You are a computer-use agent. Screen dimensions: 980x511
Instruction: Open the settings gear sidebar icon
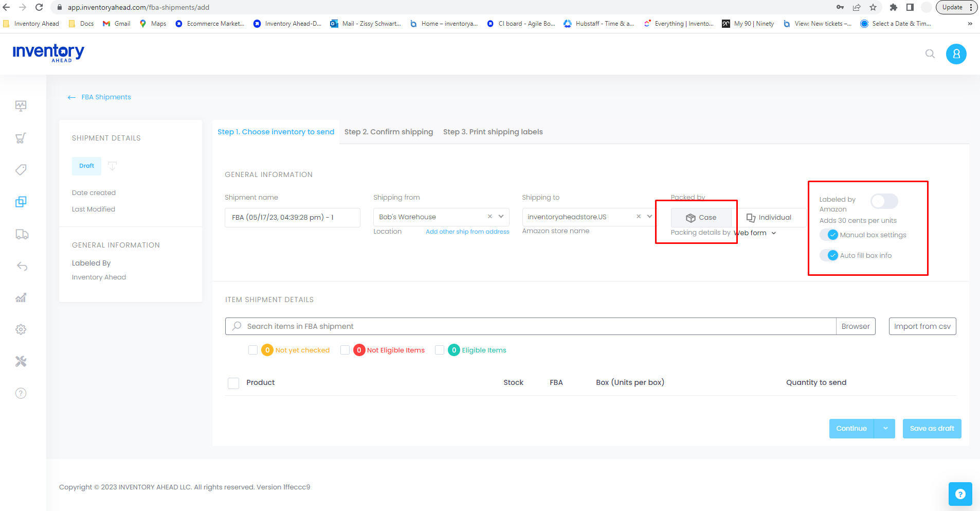click(21, 329)
